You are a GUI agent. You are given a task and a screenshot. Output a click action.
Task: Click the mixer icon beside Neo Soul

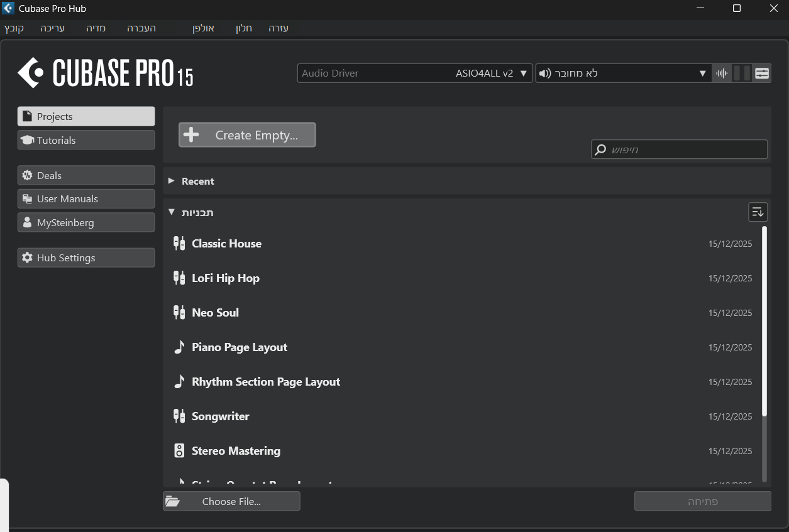click(x=179, y=313)
